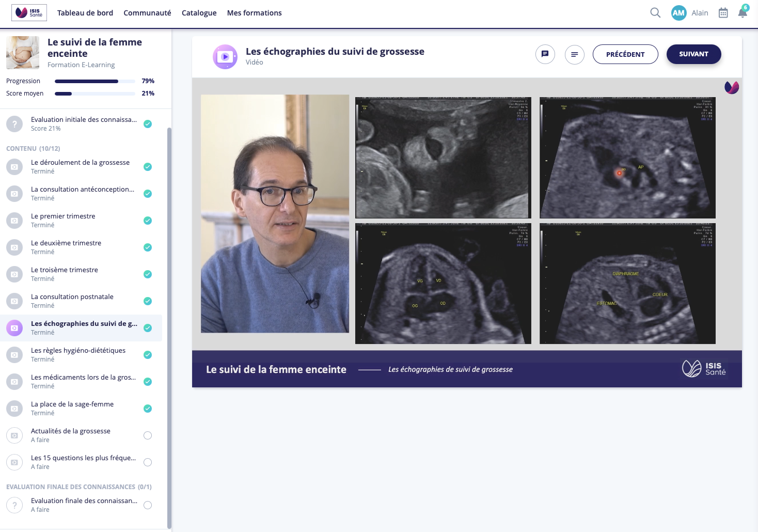
Task: Open Mes formations menu
Action: pyautogui.click(x=255, y=13)
